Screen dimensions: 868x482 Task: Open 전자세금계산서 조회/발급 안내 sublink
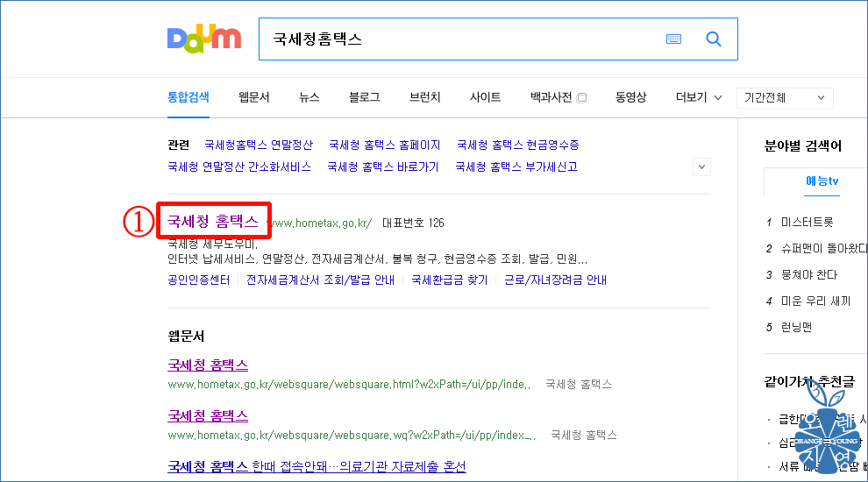(x=320, y=280)
